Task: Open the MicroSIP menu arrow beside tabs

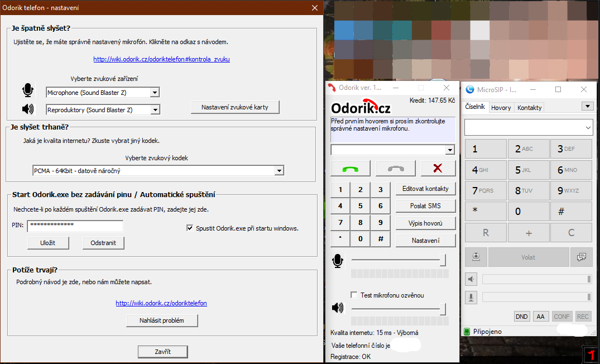Action: (x=587, y=106)
